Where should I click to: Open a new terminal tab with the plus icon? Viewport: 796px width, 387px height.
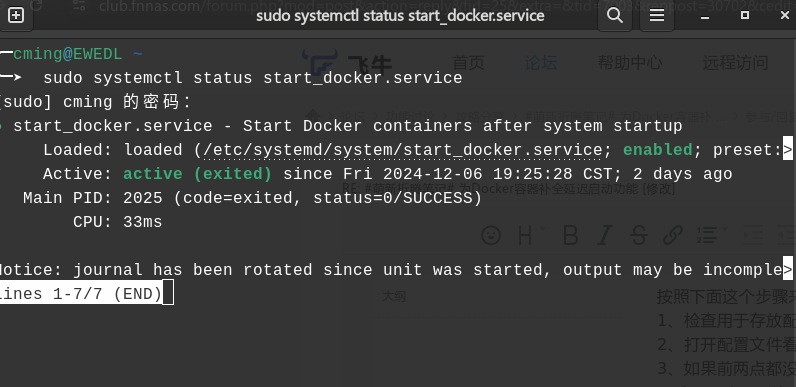point(16,16)
